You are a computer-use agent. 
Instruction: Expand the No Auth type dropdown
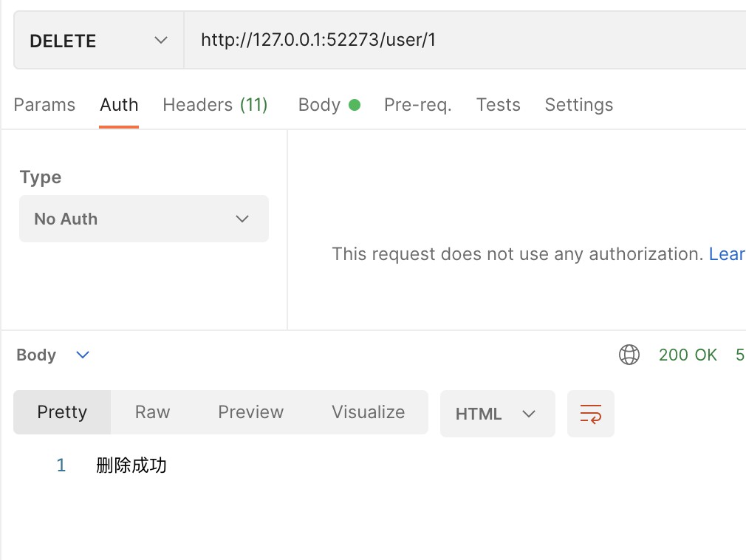pos(143,219)
